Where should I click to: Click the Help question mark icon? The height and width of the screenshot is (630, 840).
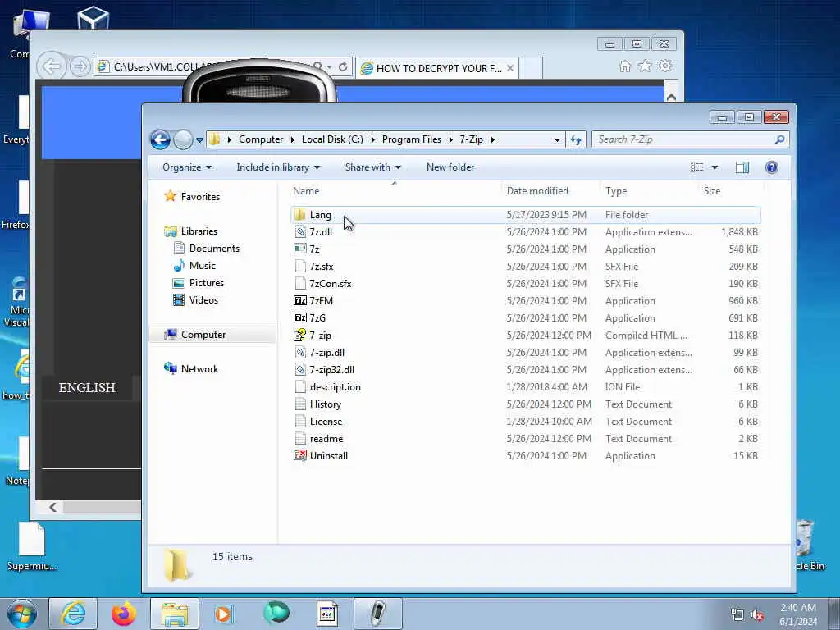771,167
